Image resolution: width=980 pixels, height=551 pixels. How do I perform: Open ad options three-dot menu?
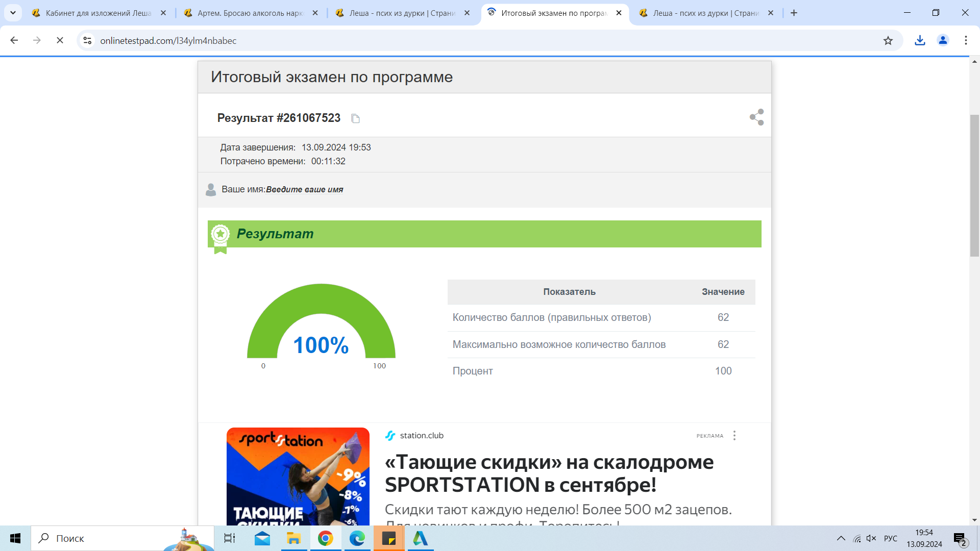734,436
